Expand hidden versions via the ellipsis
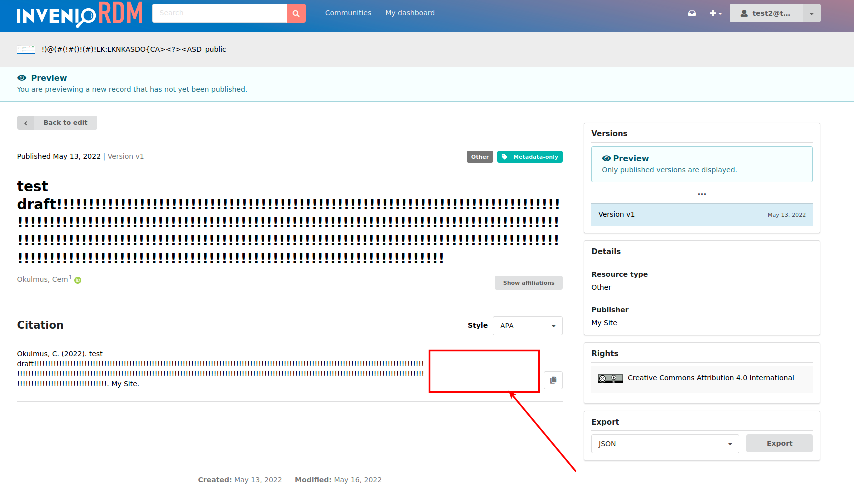This screenshot has height=504, width=854. tap(702, 193)
